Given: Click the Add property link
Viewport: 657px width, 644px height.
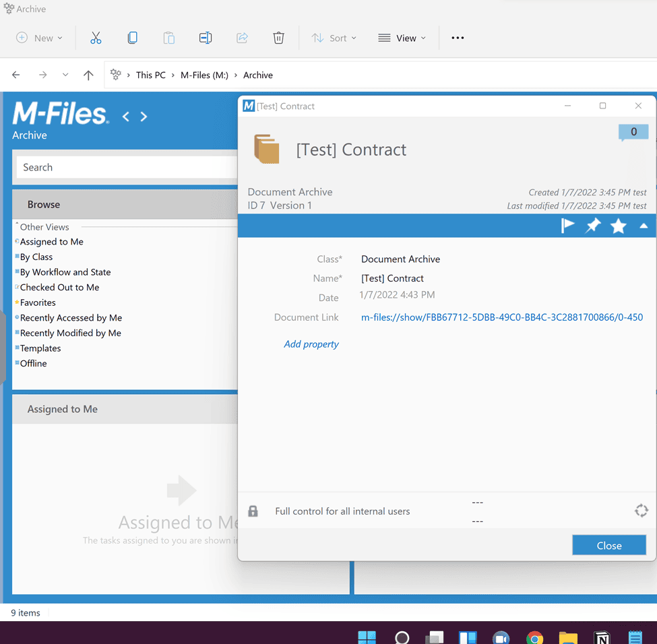Looking at the screenshot, I should (x=311, y=344).
